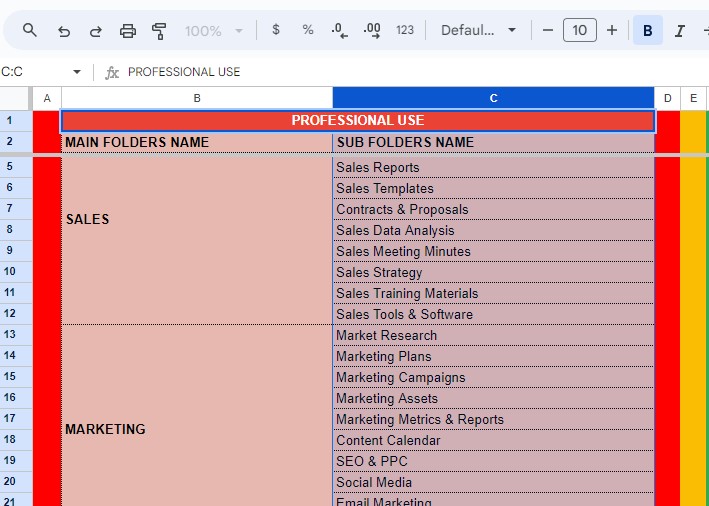Increase font size with plus button
Image resolution: width=709 pixels, height=506 pixels.
click(x=612, y=30)
